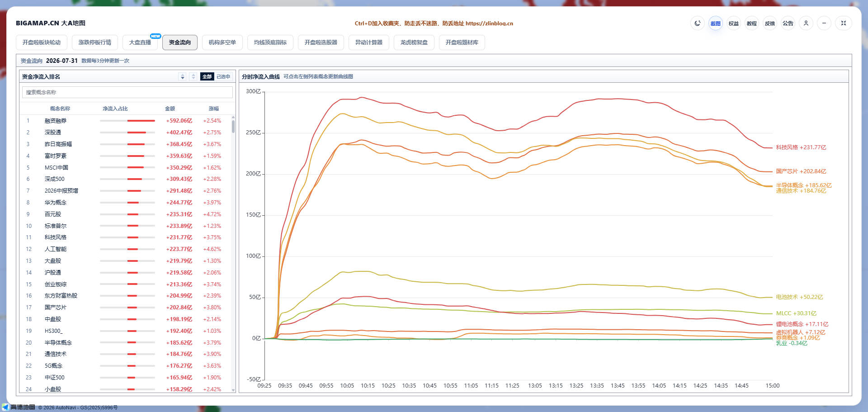Show all concepts with 全部 toggle
The width and height of the screenshot is (868, 412).
(207, 76)
